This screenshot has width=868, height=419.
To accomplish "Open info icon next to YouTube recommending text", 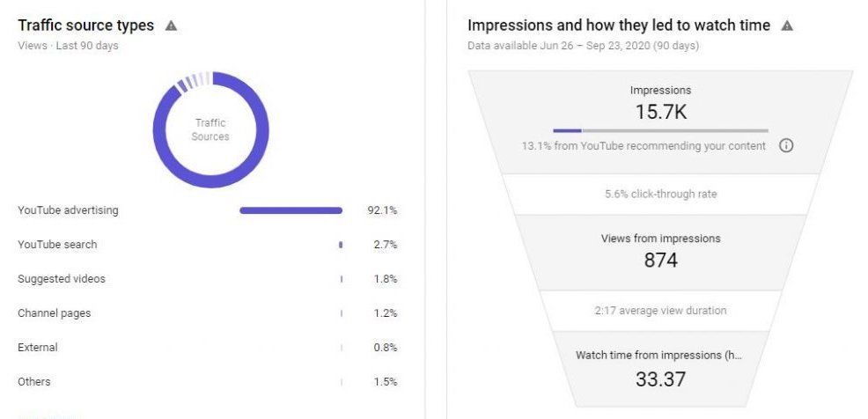I will click(x=786, y=145).
